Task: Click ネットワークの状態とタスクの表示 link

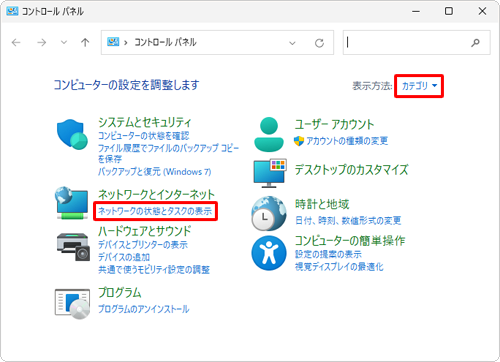Action: pyautogui.click(x=155, y=211)
